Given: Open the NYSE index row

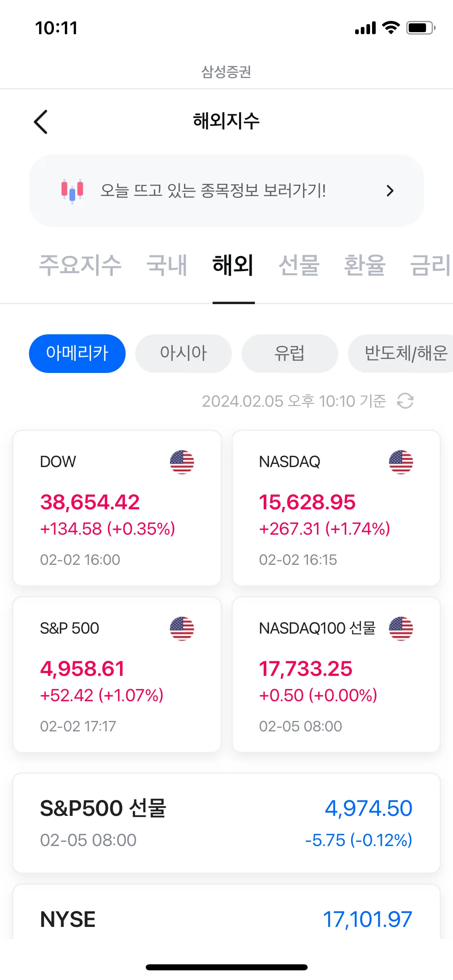Looking at the screenshot, I should point(226,912).
